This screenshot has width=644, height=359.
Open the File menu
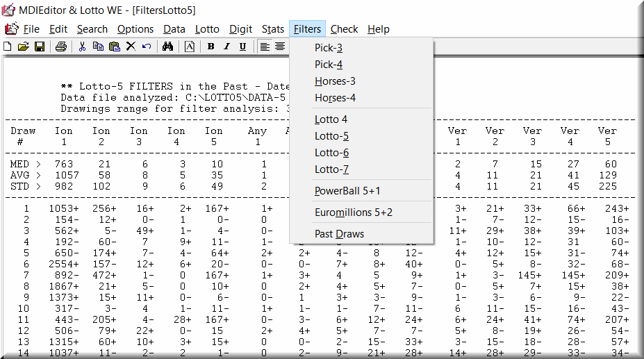[x=31, y=29]
